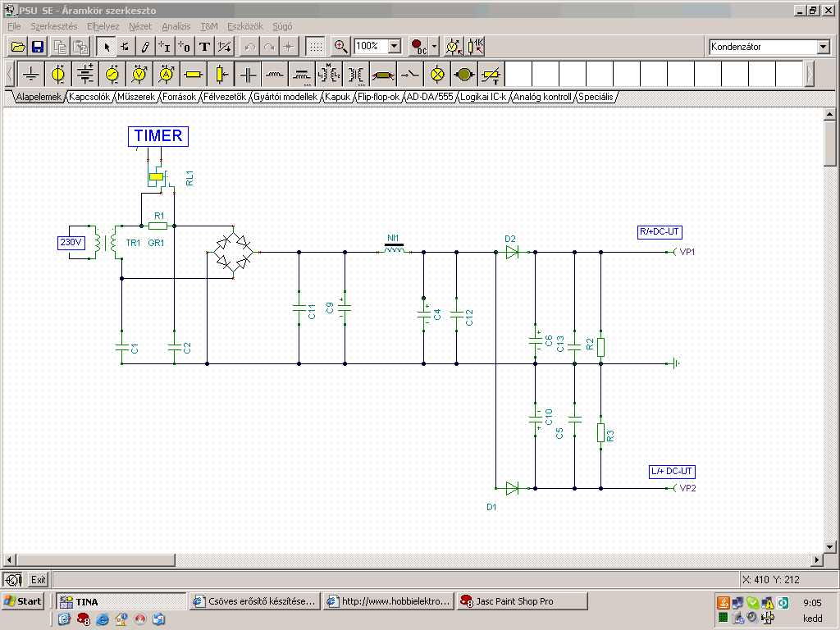The height and width of the screenshot is (630, 840).
Task: Switch to the Gyártói modellek tab
Action: tap(285, 97)
